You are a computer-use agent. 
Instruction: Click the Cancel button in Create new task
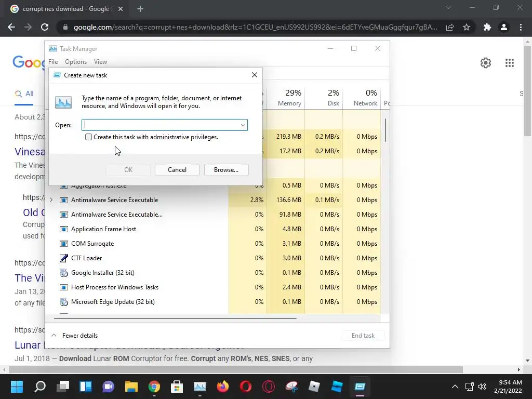[x=177, y=170]
